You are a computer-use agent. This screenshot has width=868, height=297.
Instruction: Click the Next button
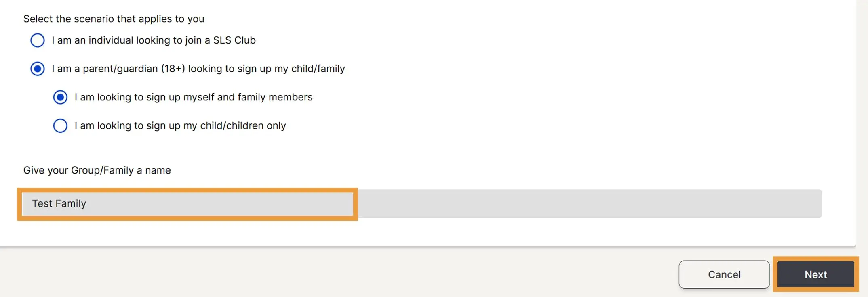pyautogui.click(x=815, y=274)
